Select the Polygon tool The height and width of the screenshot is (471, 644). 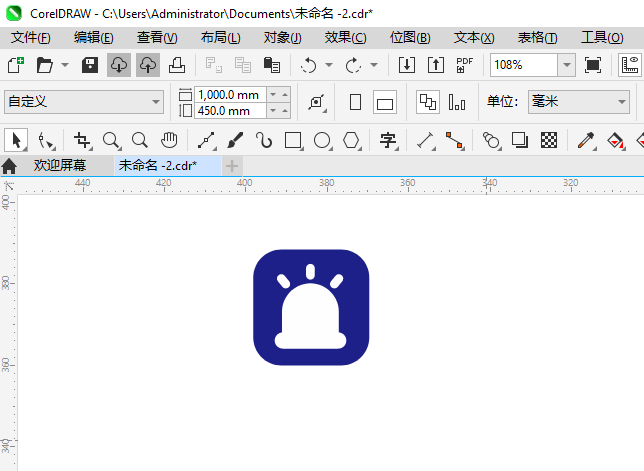coord(352,140)
